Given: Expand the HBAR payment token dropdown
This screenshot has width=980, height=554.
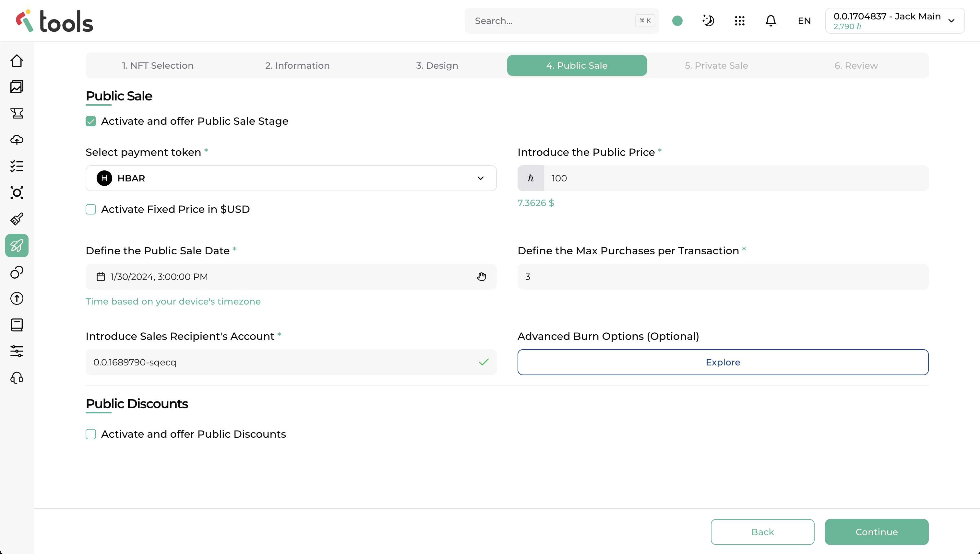Looking at the screenshot, I should coord(291,178).
